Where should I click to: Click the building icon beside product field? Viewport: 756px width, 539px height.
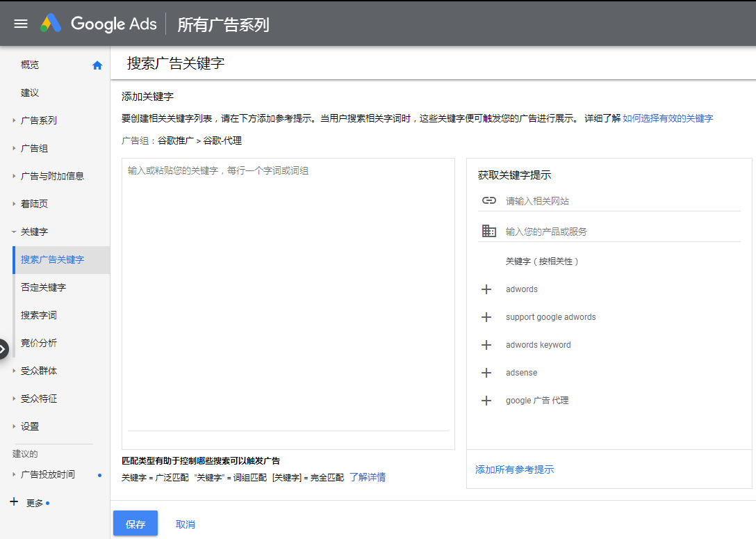pyautogui.click(x=489, y=231)
